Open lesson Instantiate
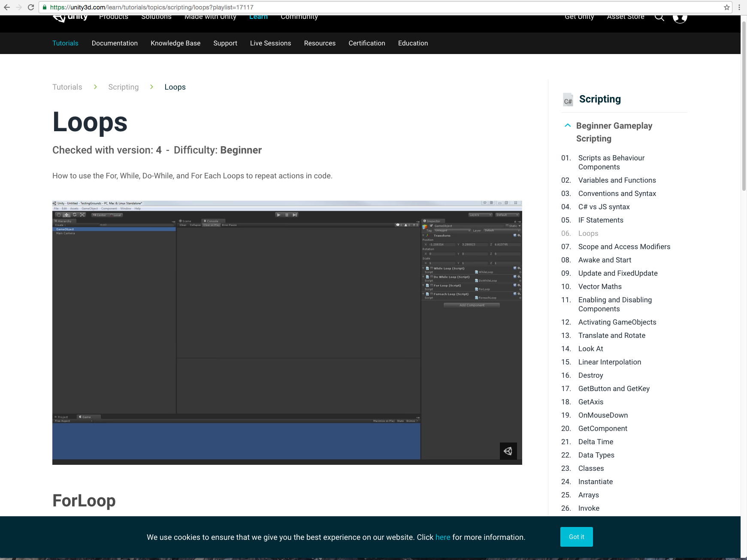747x560 pixels. pyautogui.click(x=596, y=482)
